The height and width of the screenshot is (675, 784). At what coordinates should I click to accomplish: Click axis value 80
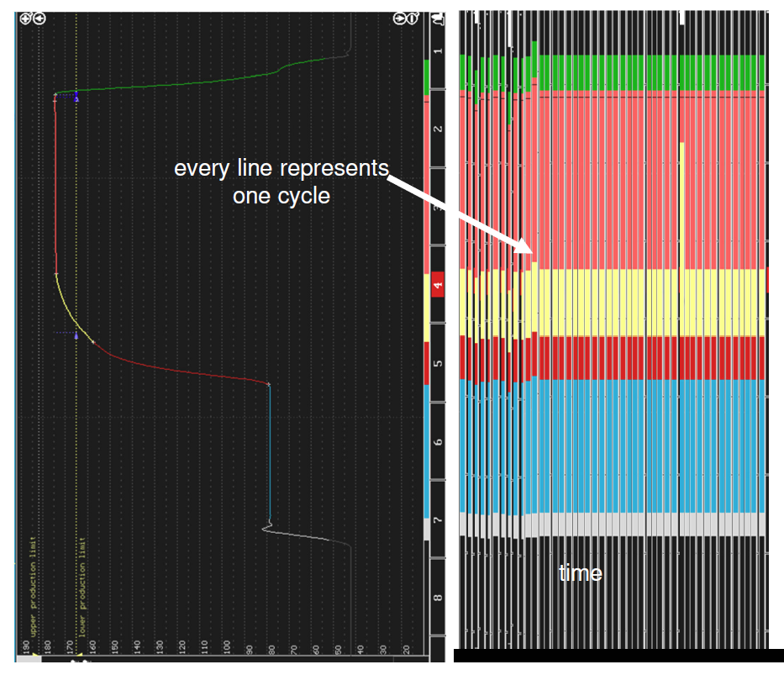pyautogui.click(x=271, y=649)
